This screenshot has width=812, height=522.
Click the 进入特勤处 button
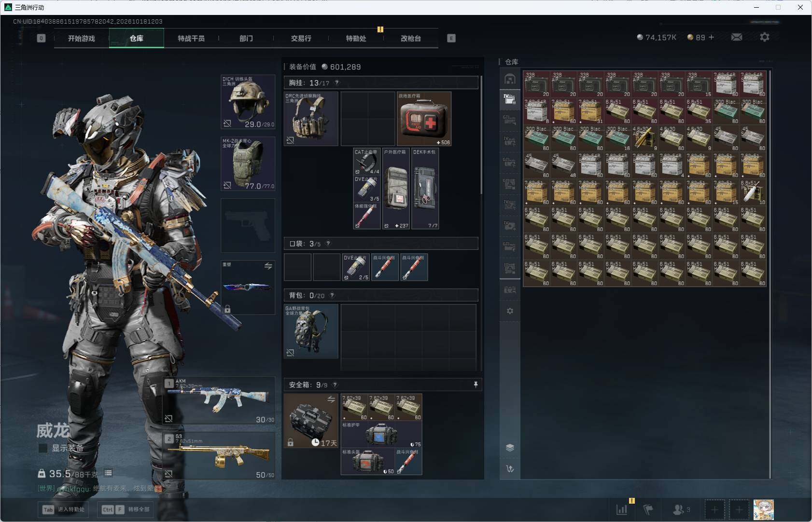pyautogui.click(x=63, y=509)
